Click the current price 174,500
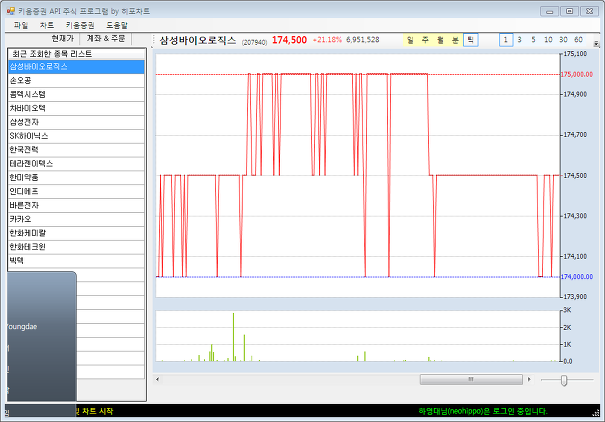This screenshot has width=605, height=422. tap(289, 40)
